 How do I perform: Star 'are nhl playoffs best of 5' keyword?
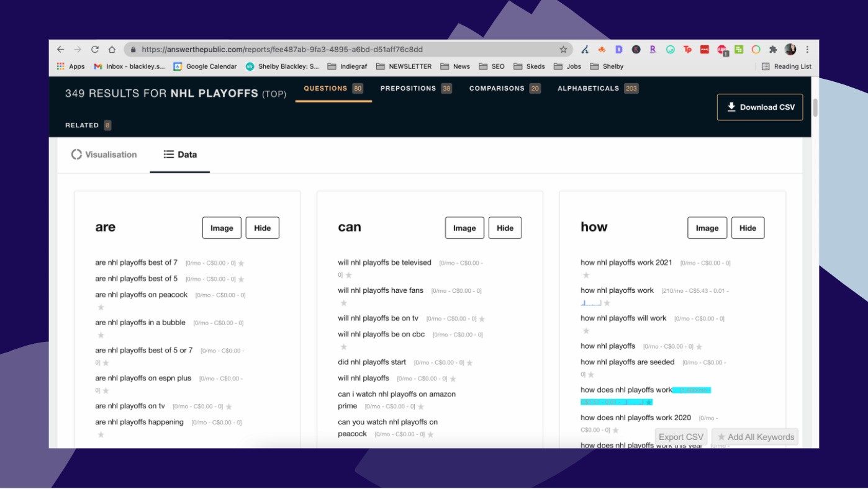coord(242,279)
